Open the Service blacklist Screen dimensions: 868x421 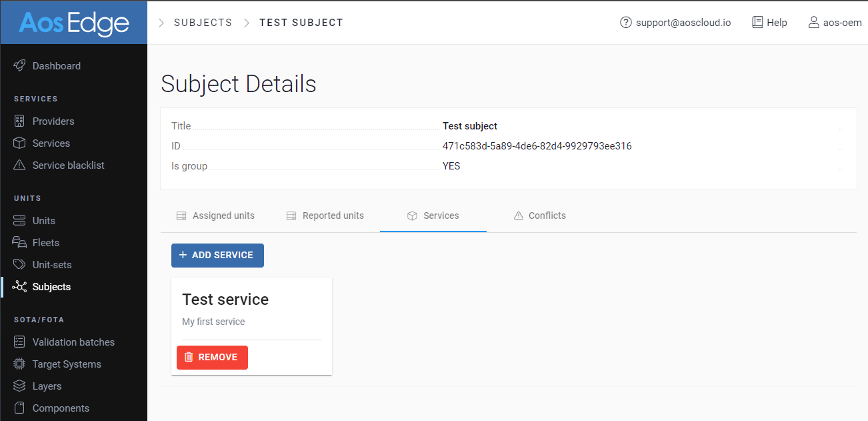pyautogui.click(x=67, y=165)
